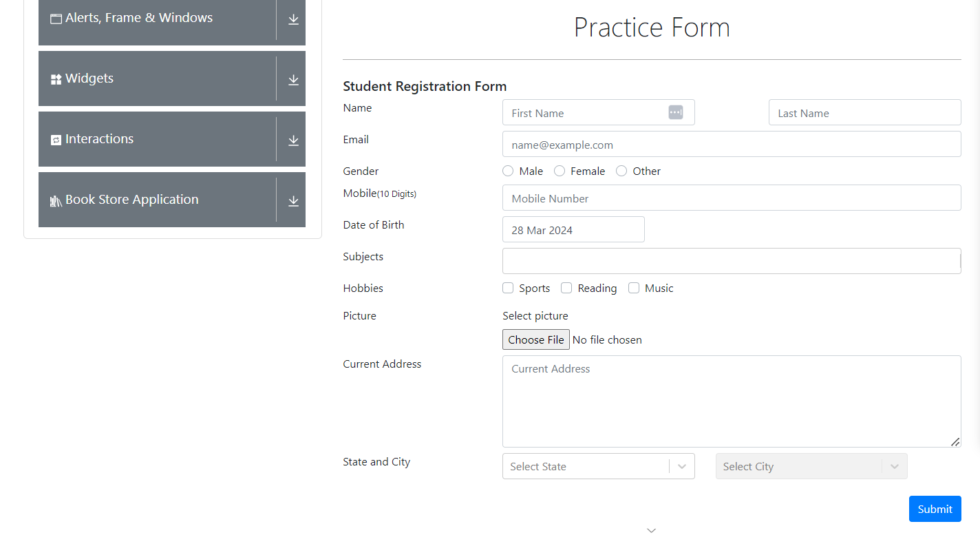980x535 pixels.
Task: Click the Book Store Application books icon
Action: click(x=56, y=200)
